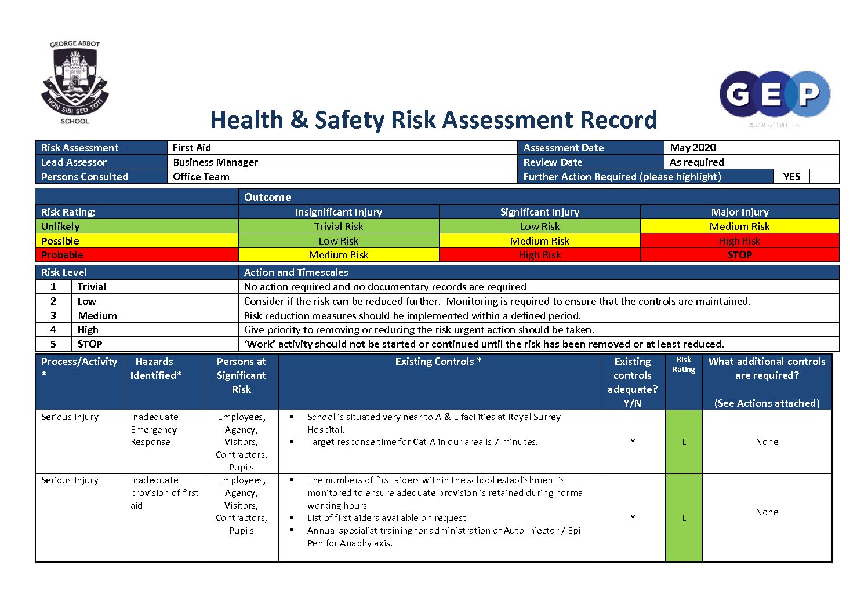
Task: Click the green 'Trivial Risk' cell
Action: coord(339,227)
